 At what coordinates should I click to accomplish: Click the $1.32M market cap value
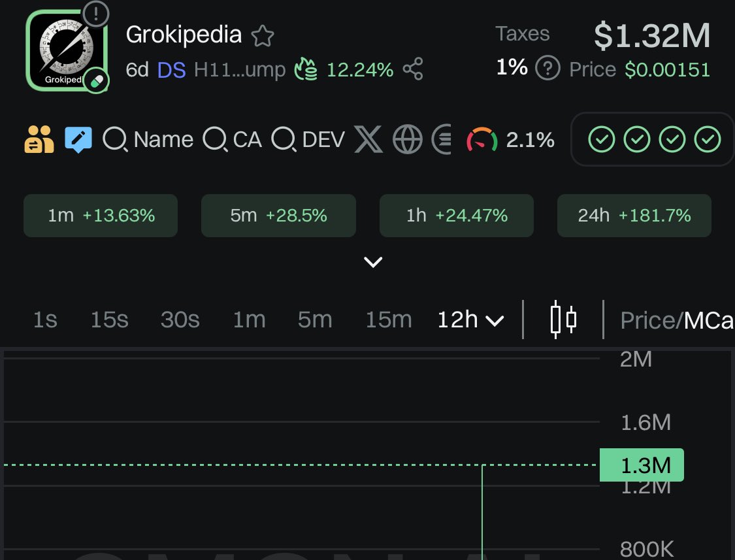(x=652, y=36)
